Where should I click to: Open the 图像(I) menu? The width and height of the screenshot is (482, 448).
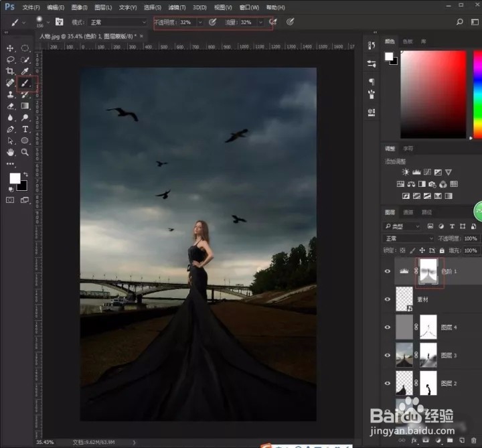79,7
